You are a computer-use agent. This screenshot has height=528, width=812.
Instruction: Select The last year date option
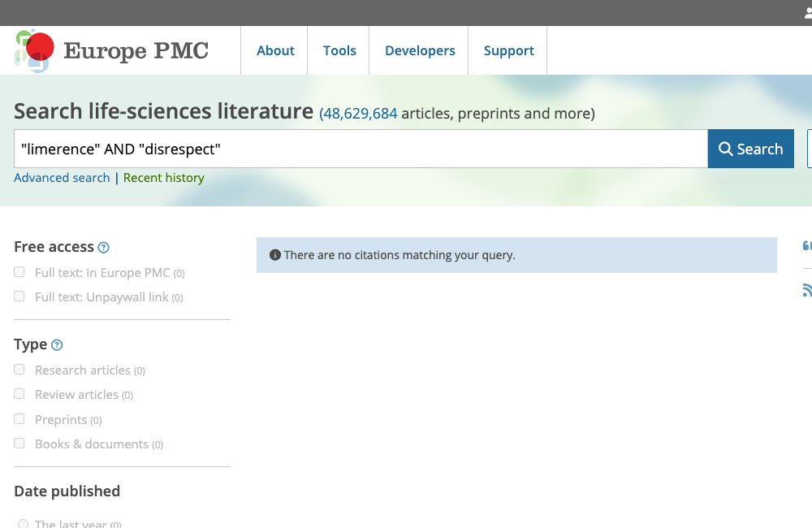click(x=23, y=523)
